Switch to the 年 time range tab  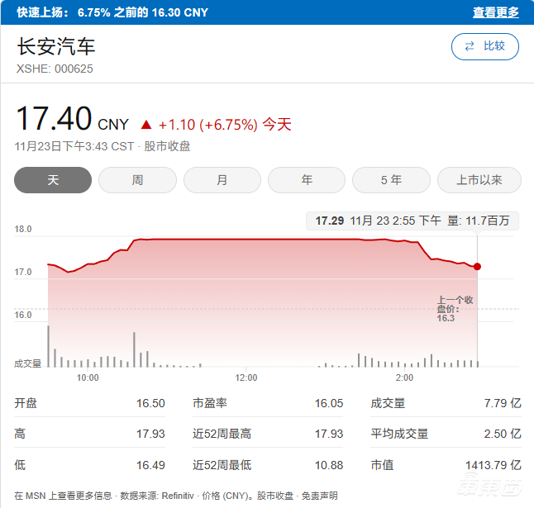click(x=307, y=180)
